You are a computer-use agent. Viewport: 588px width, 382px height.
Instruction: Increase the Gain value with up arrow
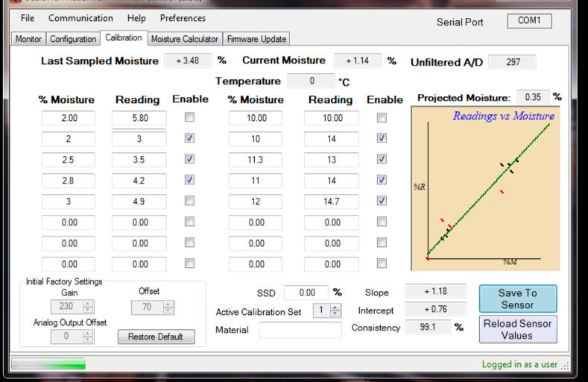tap(88, 304)
